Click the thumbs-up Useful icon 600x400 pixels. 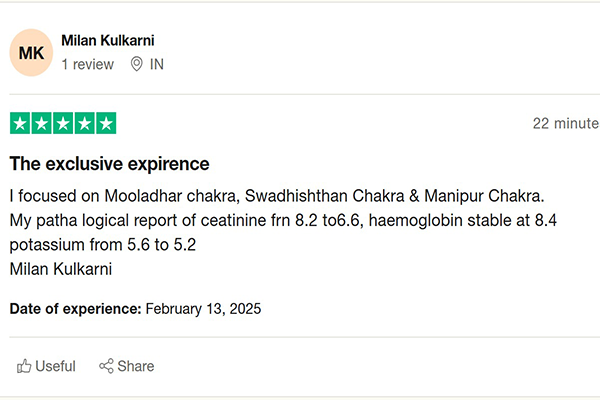(x=23, y=366)
